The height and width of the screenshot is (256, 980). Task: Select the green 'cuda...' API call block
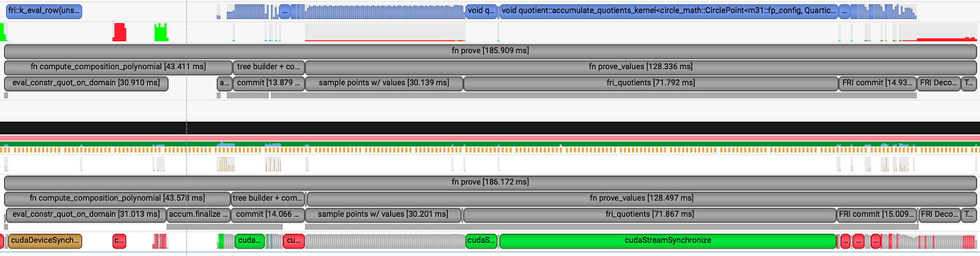coord(250,241)
